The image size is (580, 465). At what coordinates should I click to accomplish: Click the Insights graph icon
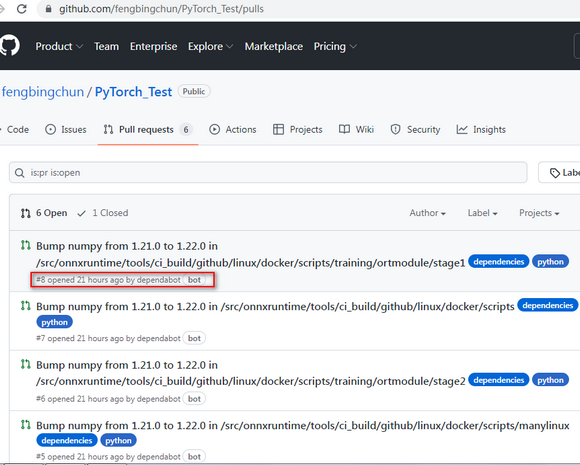(462, 129)
